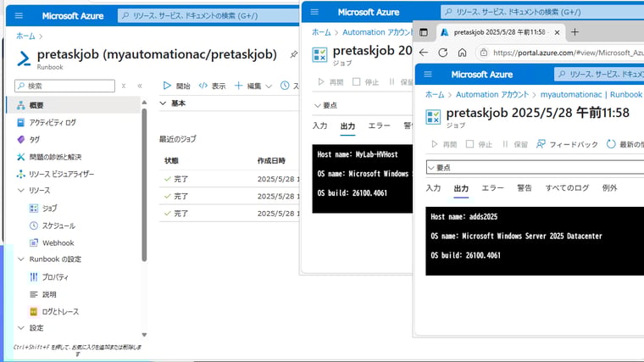Click 停止 in middle job window toolbar
644x362 pixels.
pyautogui.click(x=365, y=82)
